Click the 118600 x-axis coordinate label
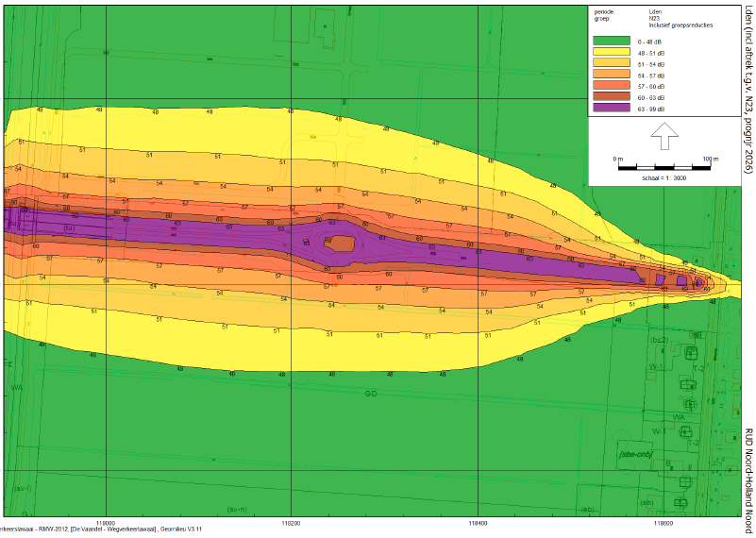 (x=664, y=522)
